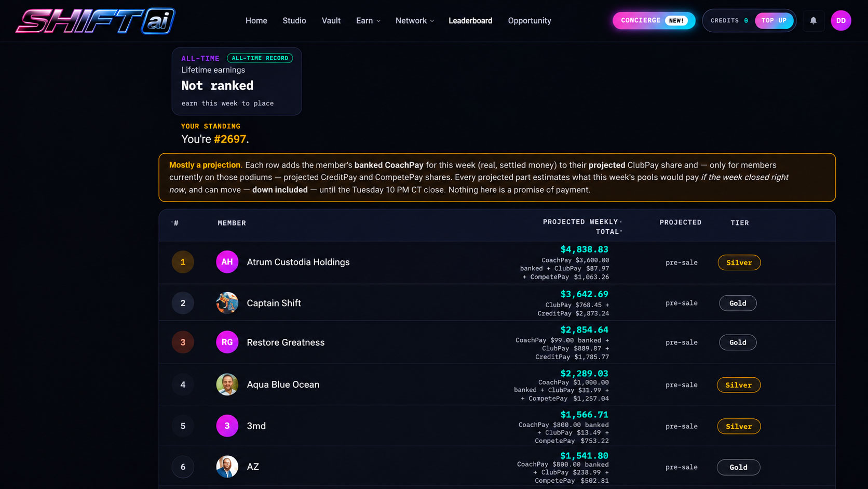Click Gold tier badge for AZ
This screenshot has height=489, width=868.
coord(738,467)
